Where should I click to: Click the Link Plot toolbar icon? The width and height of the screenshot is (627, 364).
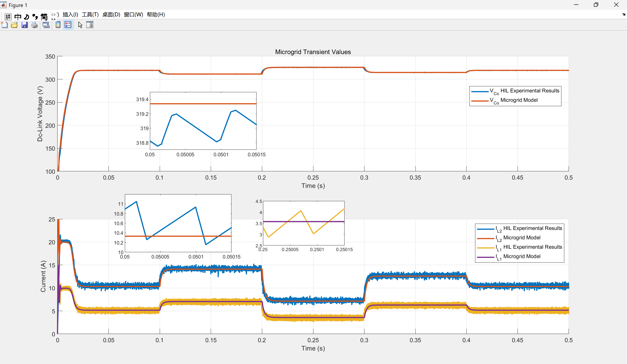tap(46, 25)
